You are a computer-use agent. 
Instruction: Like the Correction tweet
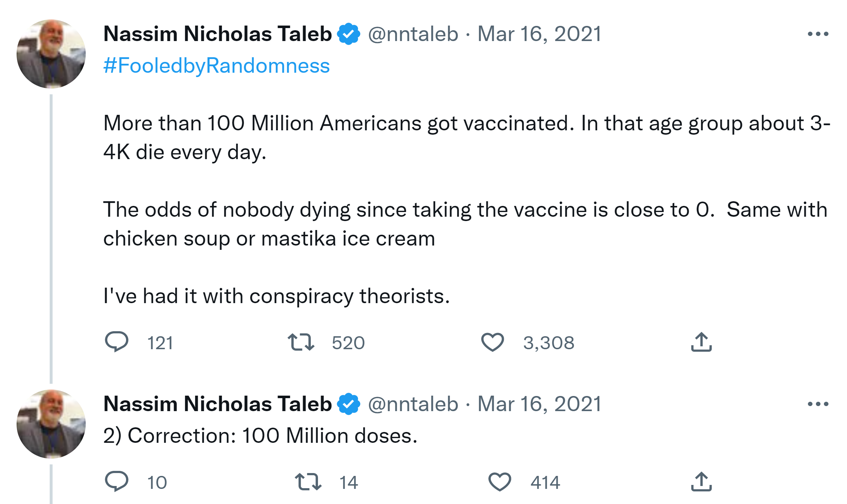tap(499, 482)
